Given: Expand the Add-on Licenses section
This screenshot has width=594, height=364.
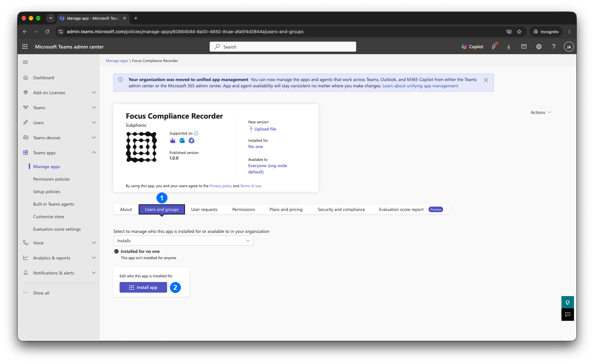Looking at the screenshot, I should [x=59, y=93].
